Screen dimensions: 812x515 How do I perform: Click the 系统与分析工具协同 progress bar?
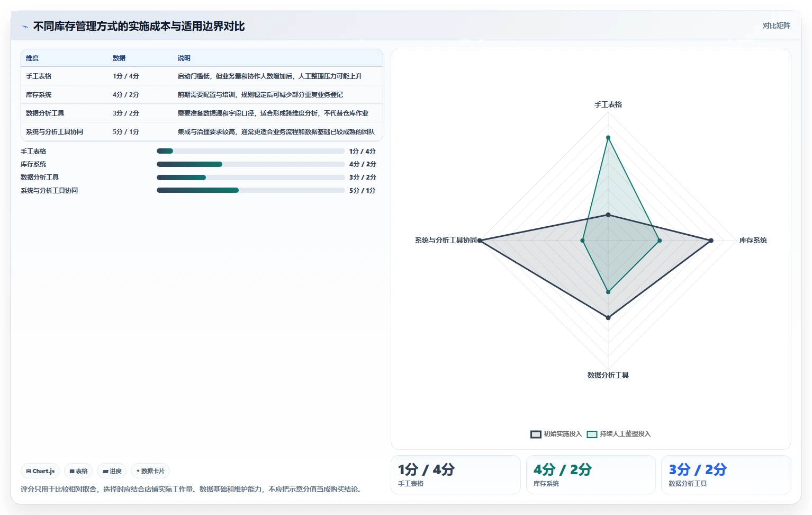pos(250,190)
